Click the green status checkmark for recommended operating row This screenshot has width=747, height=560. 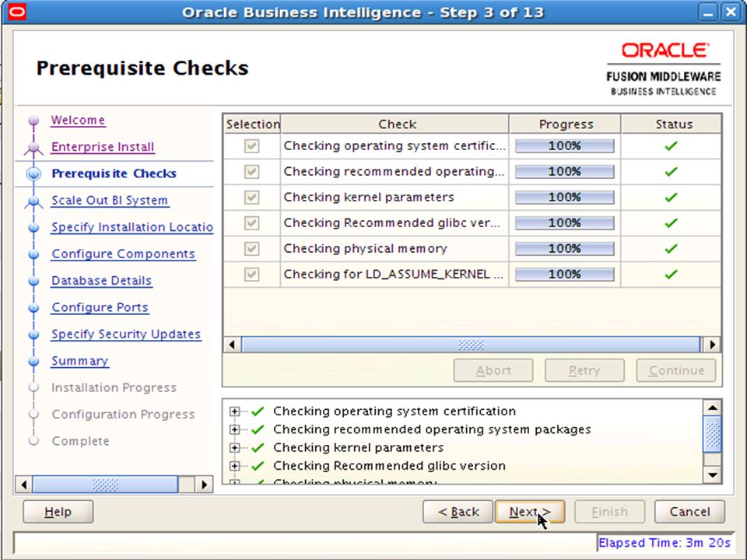tap(671, 171)
